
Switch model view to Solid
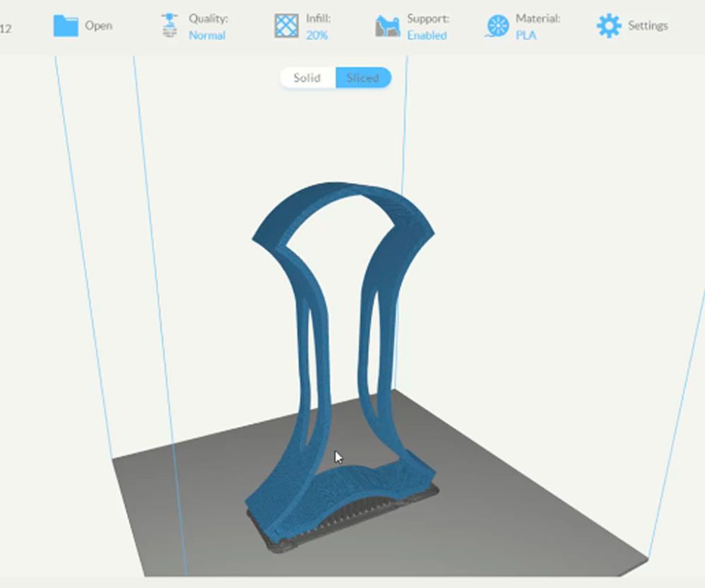tap(307, 78)
